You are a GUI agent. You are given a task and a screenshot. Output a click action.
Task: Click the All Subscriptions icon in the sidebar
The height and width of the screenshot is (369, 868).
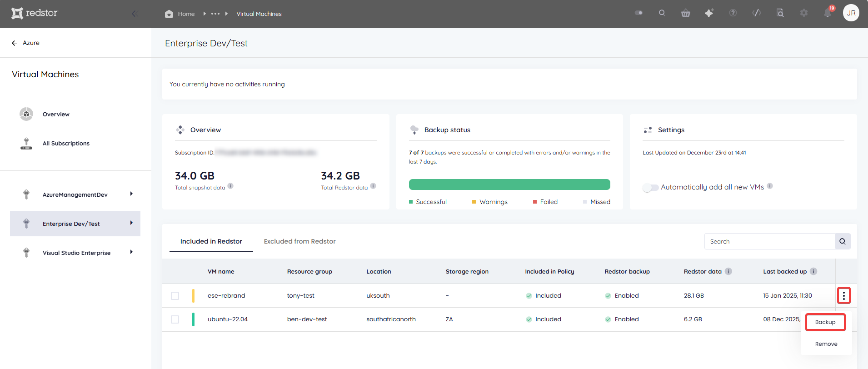click(x=26, y=143)
